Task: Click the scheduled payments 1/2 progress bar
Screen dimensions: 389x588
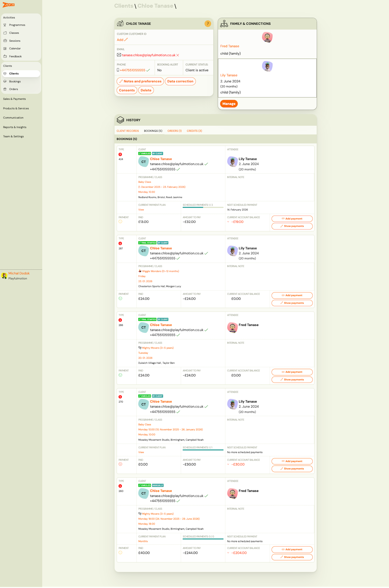Action: (x=203, y=207)
